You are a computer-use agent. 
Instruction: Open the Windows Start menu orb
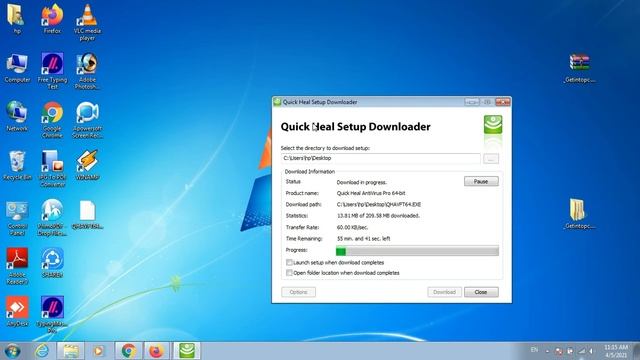(x=12, y=351)
